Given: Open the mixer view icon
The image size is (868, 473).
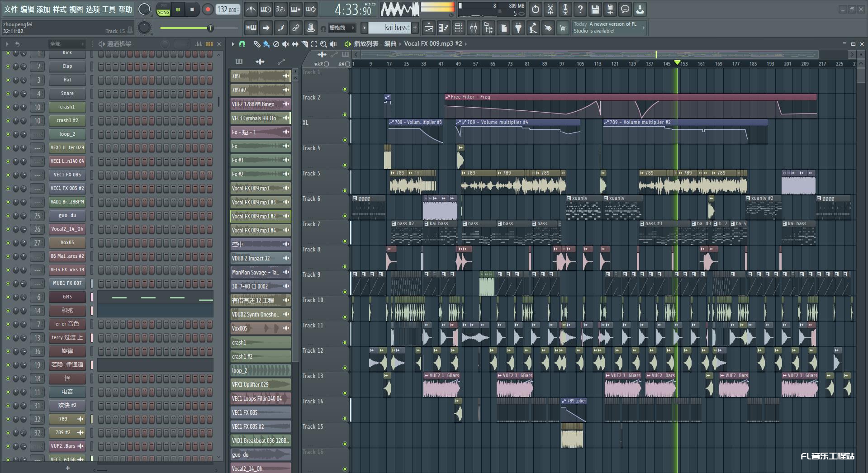Looking at the screenshot, I should (x=474, y=28).
